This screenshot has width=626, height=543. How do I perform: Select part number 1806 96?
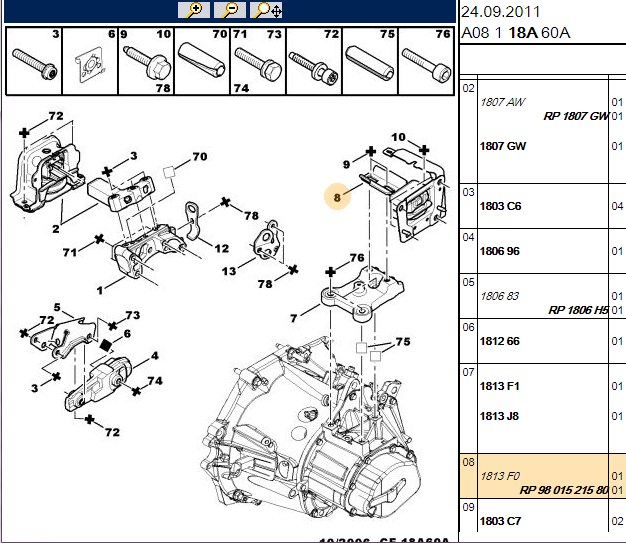pyautogui.click(x=499, y=252)
